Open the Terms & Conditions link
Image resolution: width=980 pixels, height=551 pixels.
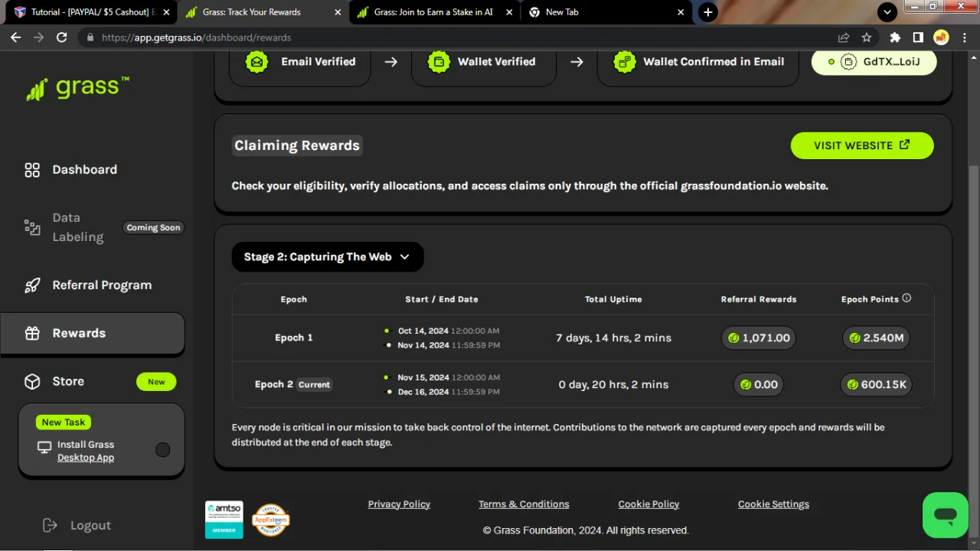pos(524,504)
